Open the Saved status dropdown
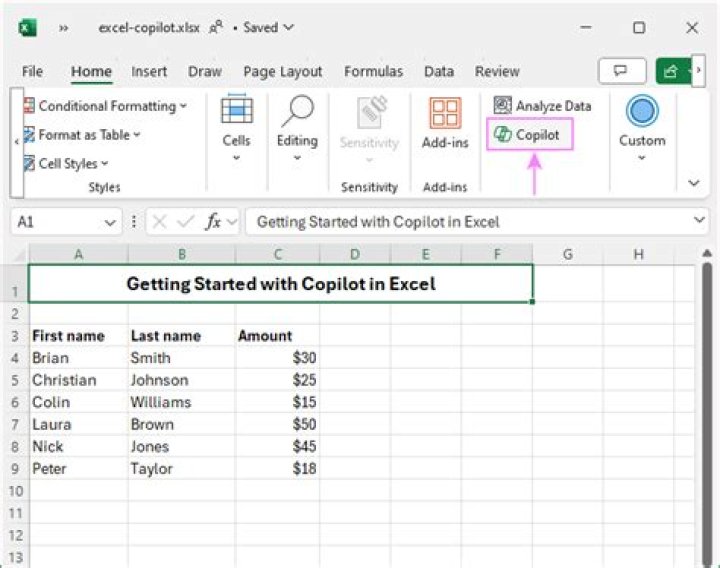 pos(269,28)
